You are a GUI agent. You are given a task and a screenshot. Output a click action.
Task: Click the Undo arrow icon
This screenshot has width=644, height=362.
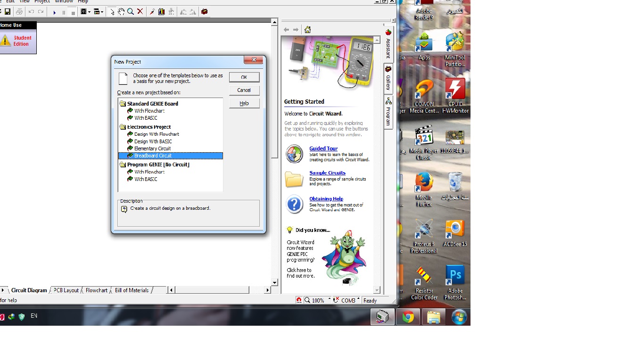click(32, 12)
